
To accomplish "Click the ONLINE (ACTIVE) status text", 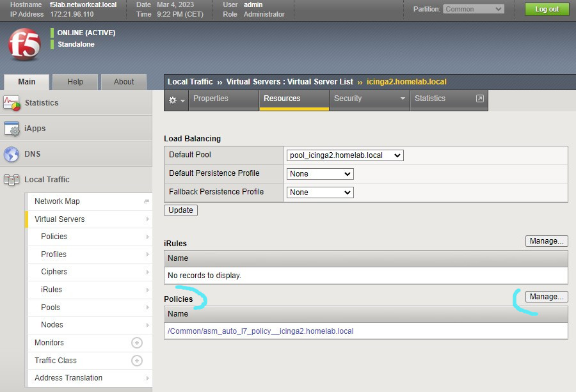I will [x=86, y=33].
